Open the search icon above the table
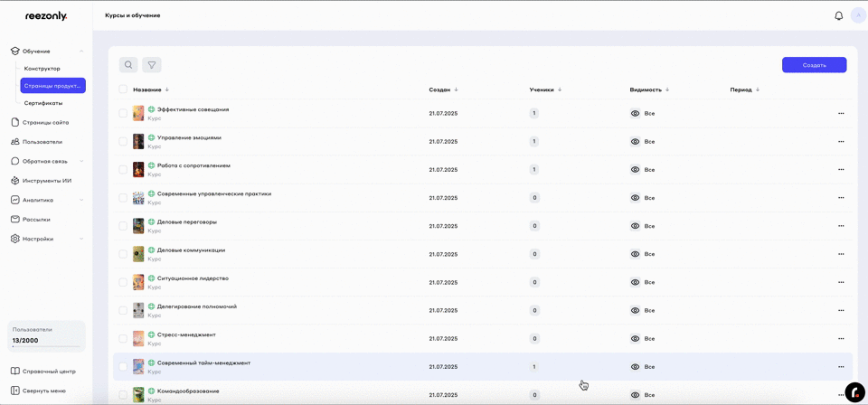This screenshot has width=868, height=405. pyautogui.click(x=128, y=65)
